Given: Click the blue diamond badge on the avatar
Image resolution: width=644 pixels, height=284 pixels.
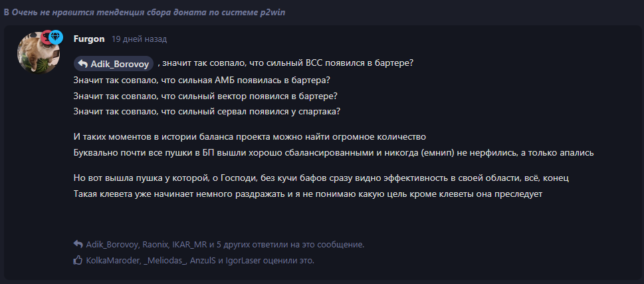Looking at the screenshot, I should pyautogui.click(x=56, y=37).
